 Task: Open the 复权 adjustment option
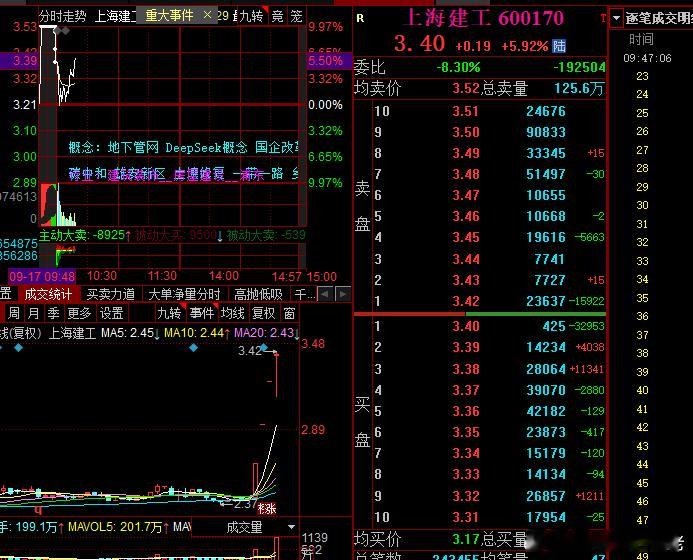pos(263,313)
